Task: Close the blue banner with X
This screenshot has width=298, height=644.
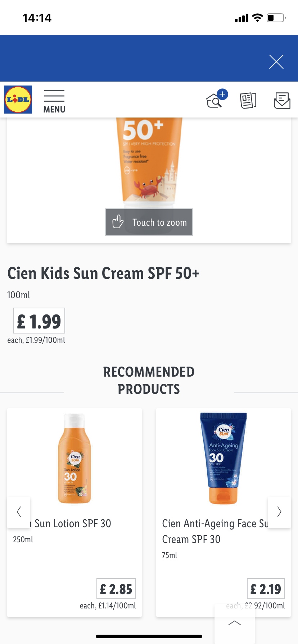Action: [x=276, y=62]
